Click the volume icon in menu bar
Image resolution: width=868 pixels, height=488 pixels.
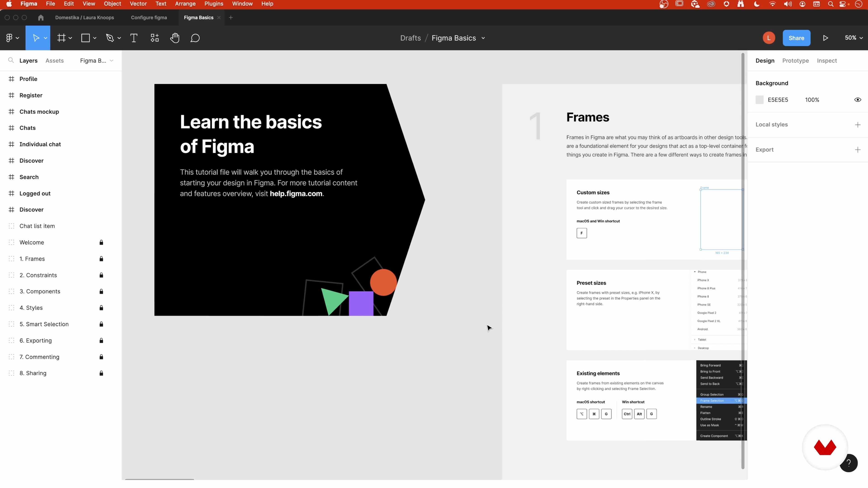click(x=788, y=4)
